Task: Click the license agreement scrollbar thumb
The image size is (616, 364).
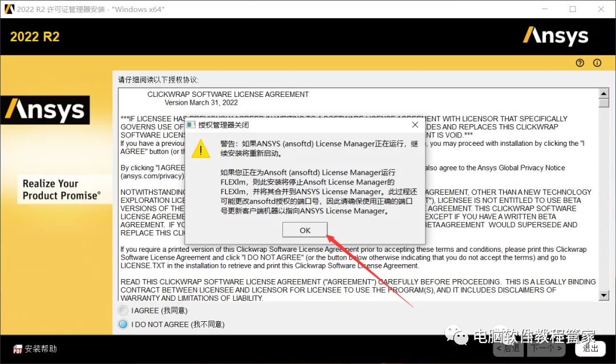Action: click(604, 103)
